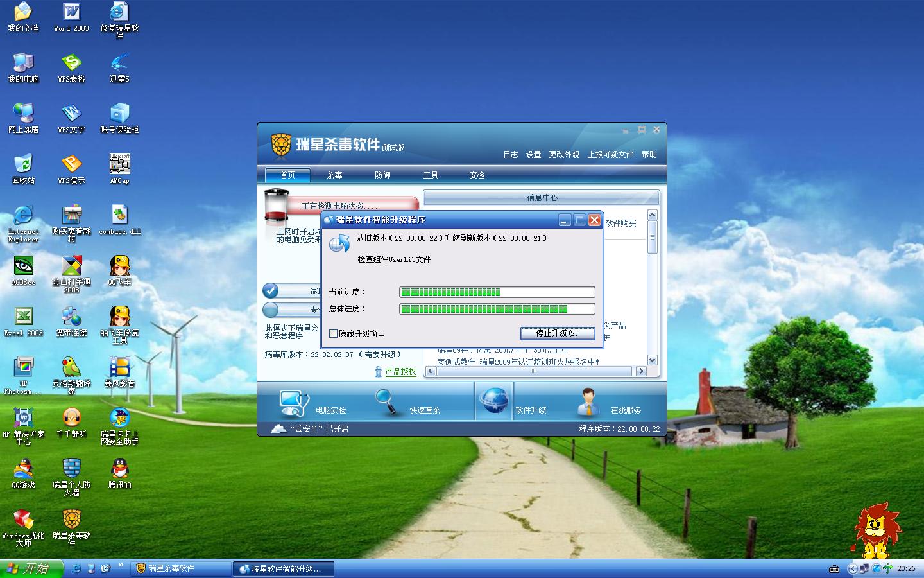Click the 信息中心 panel header
The height and width of the screenshot is (578, 924).
click(x=542, y=198)
